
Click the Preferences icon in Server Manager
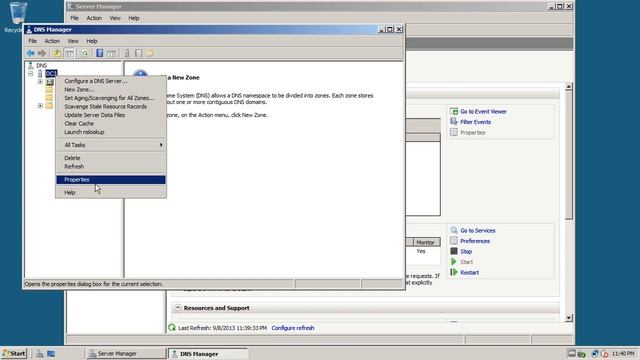coord(454,241)
